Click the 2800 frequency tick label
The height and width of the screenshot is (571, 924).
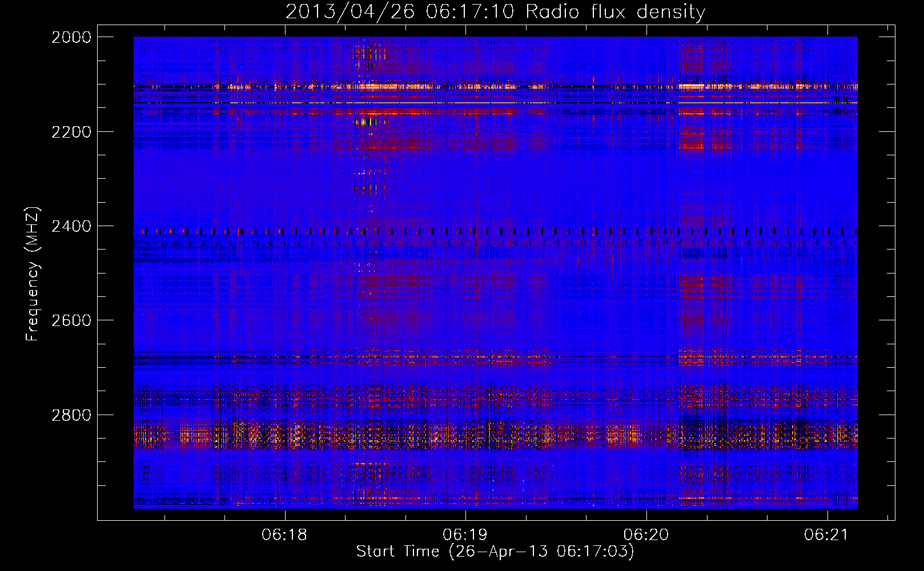pyautogui.click(x=71, y=415)
